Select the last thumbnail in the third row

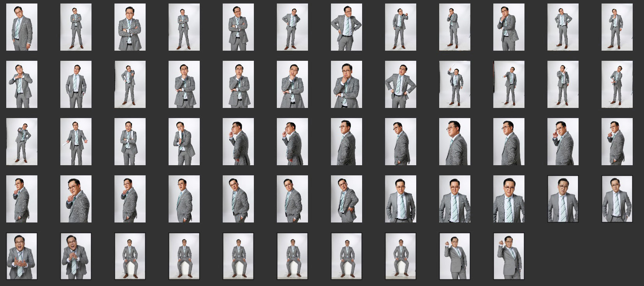pyautogui.click(x=617, y=141)
